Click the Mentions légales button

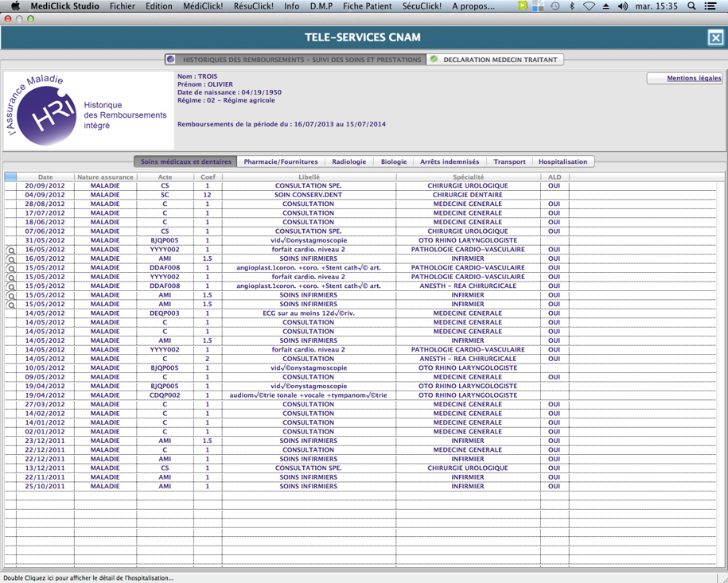[x=685, y=78]
